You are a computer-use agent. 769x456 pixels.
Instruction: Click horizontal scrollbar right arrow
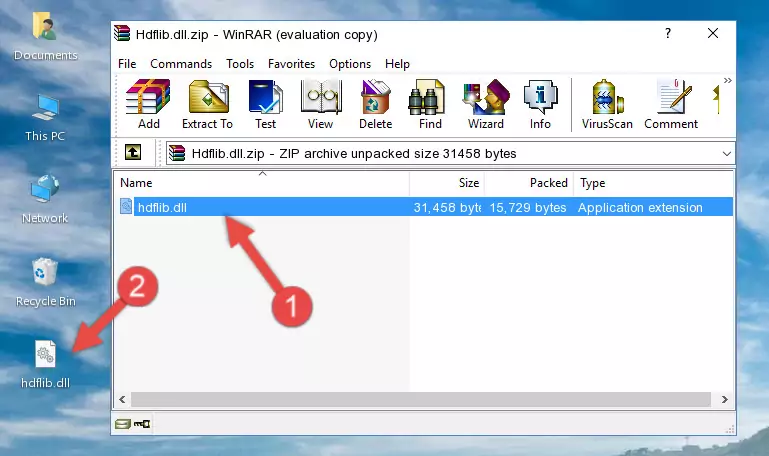pos(725,399)
